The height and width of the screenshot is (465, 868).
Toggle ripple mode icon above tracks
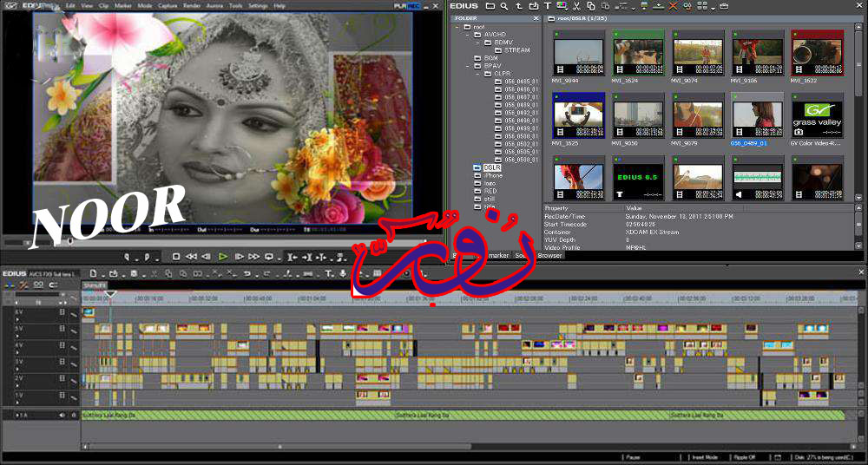tap(23, 285)
